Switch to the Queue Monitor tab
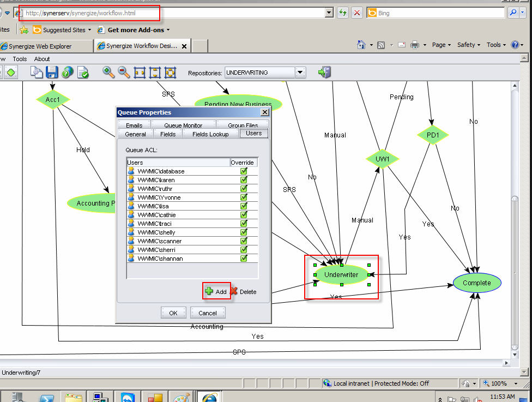The width and height of the screenshot is (532, 402). point(183,125)
